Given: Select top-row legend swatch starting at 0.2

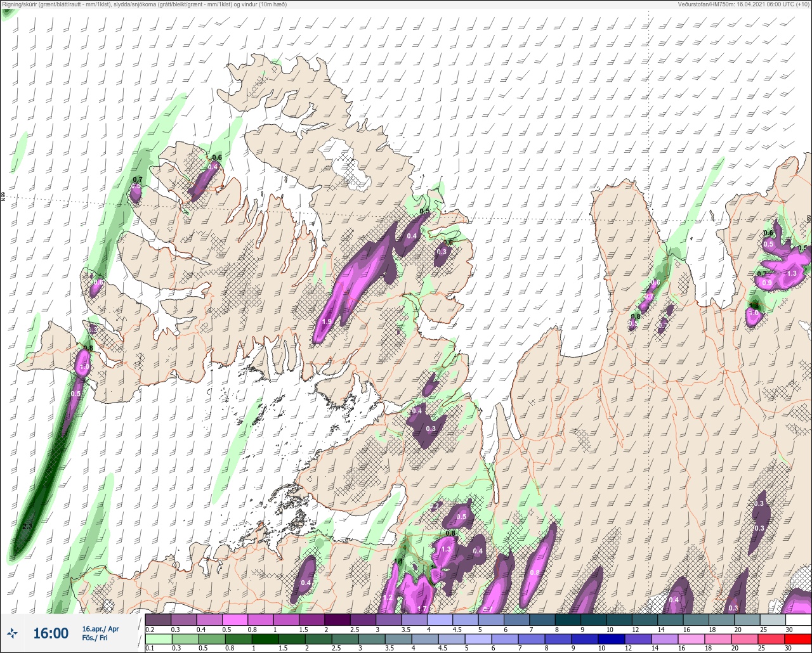Looking at the screenshot, I should 158,619.
